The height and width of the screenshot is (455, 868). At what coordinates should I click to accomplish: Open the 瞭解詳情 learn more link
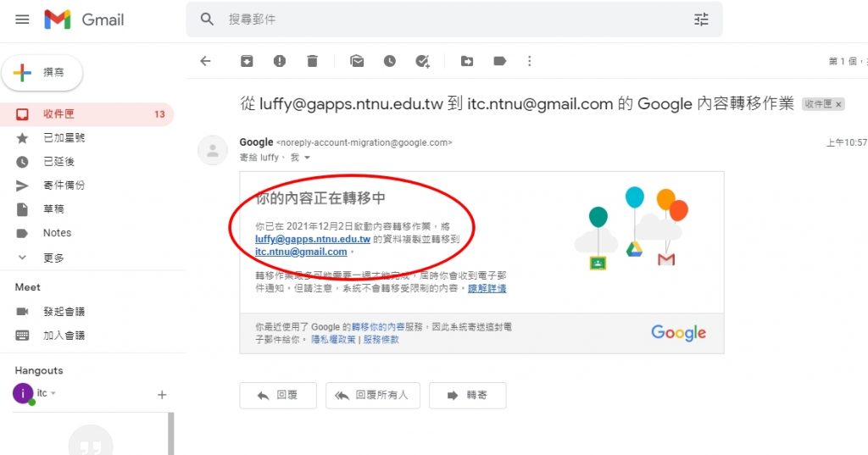(x=487, y=288)
